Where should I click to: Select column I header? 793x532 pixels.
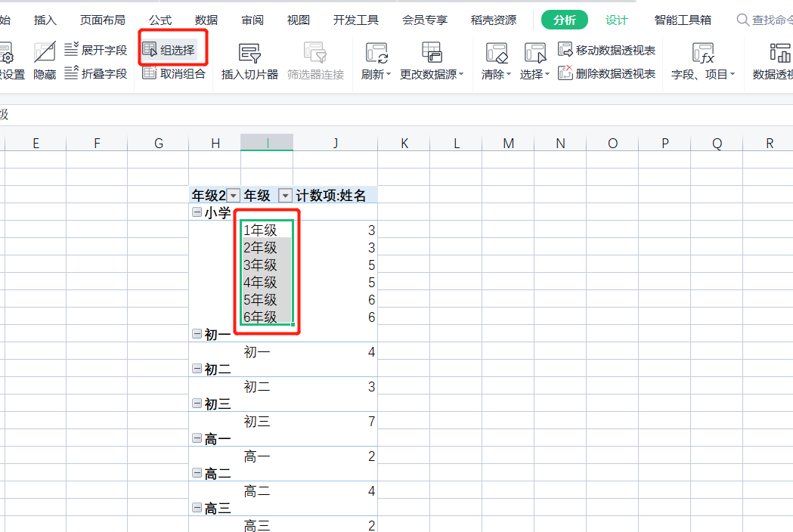pyautogui.click(x=267, y=143)
